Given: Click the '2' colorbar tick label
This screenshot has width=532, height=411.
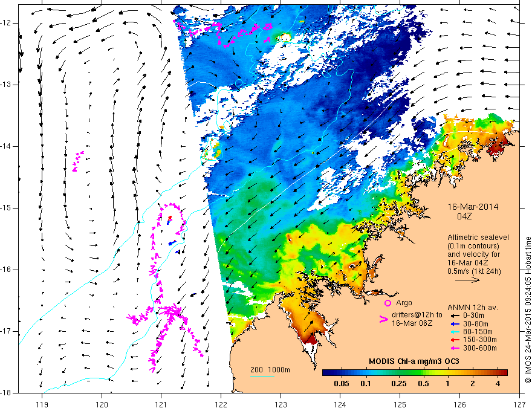Looking at the screenshot, I should click(473, 384).
